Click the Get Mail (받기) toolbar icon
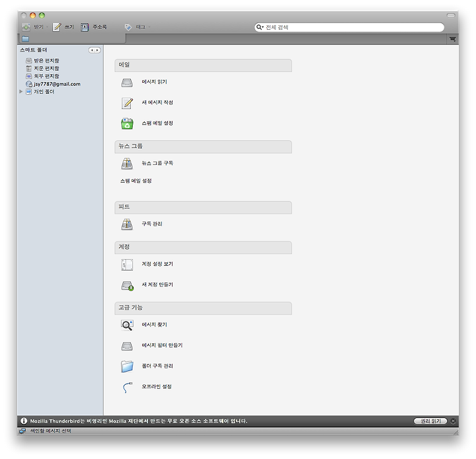 26,27
